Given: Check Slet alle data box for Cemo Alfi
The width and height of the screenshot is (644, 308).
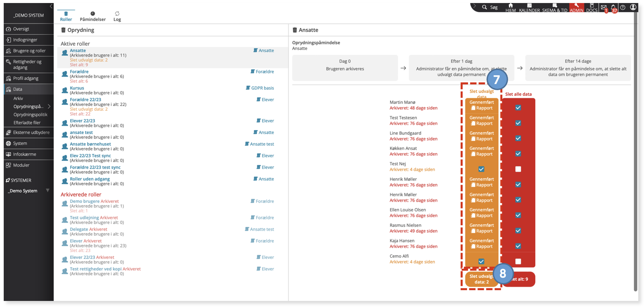Looking at the screenshot, I should coord(518,261).
